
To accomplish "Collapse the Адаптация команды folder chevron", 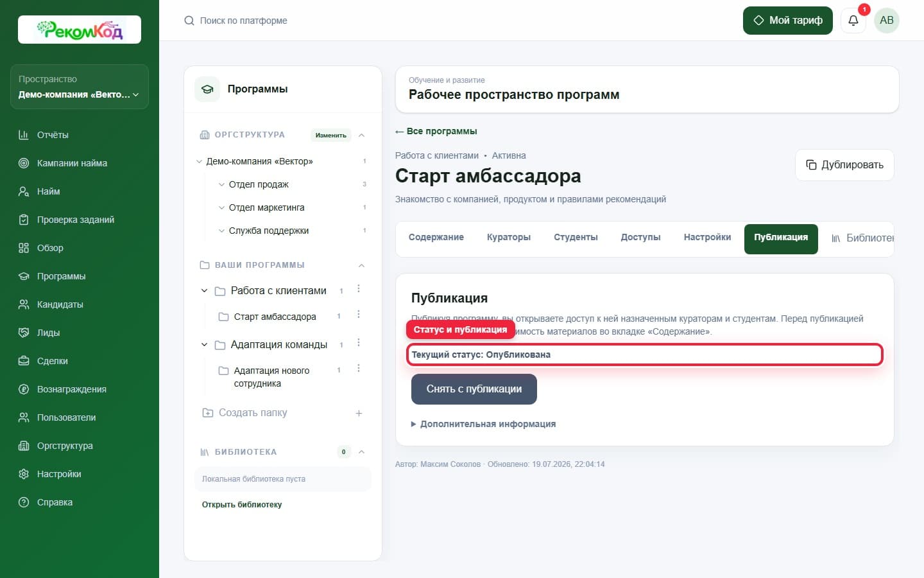I will [x=205, y=345].
